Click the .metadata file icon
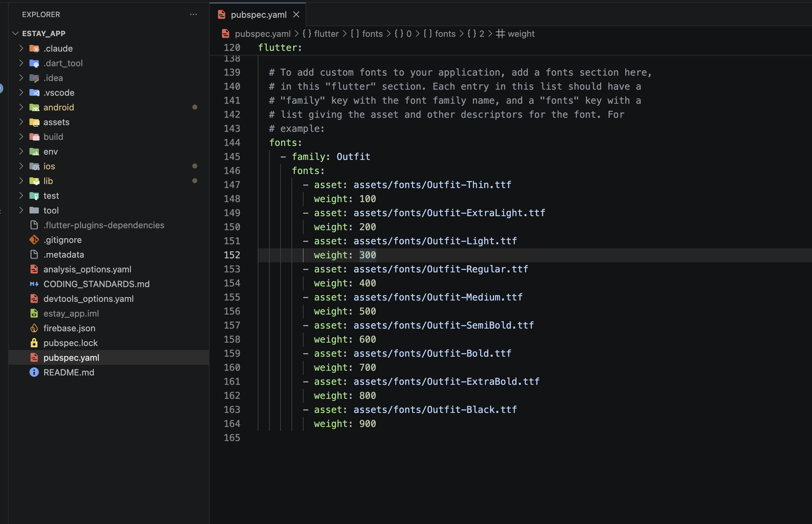 tap(34, 255)
